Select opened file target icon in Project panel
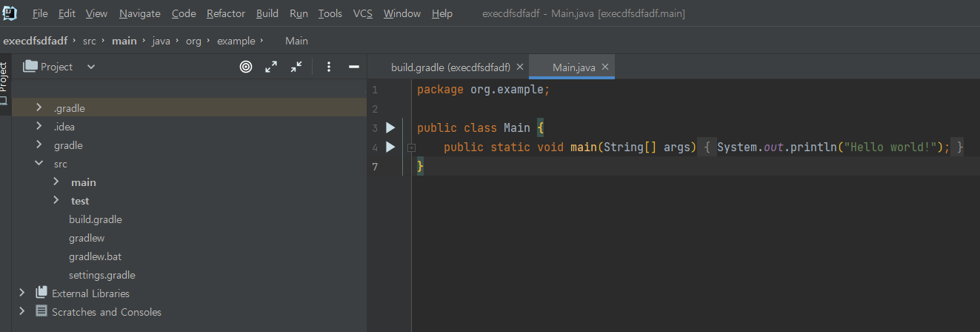 click(x=246, y=67)
